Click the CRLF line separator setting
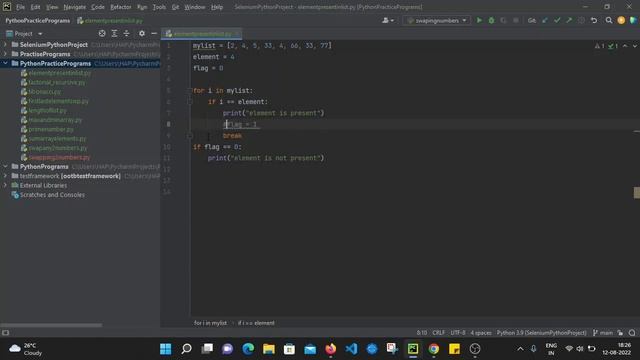This screenshot has height=360, width=640. (439, 333)
